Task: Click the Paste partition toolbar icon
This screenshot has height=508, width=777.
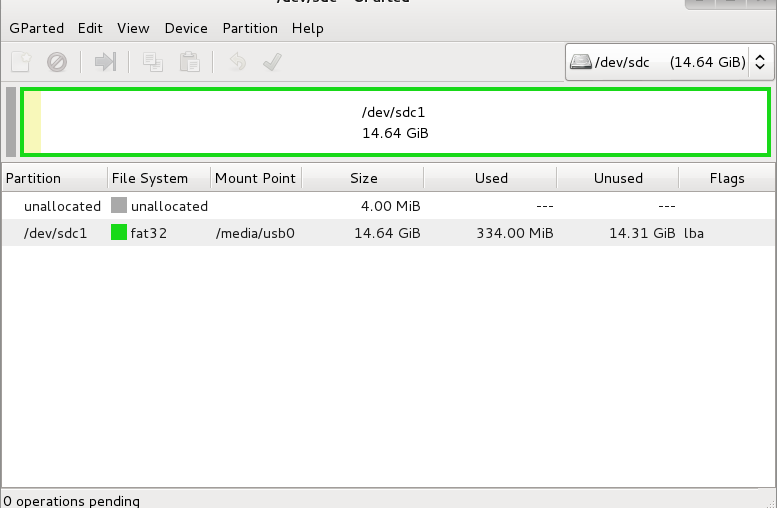Action: (189, 62)
